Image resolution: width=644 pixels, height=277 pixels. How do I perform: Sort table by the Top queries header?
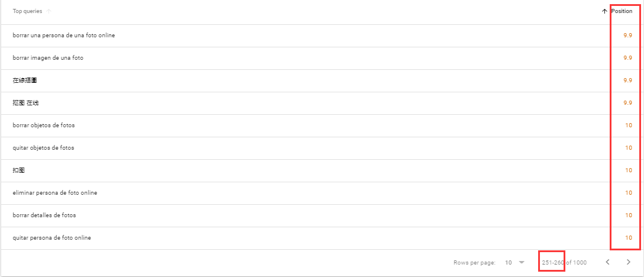(x=27, y=11)
